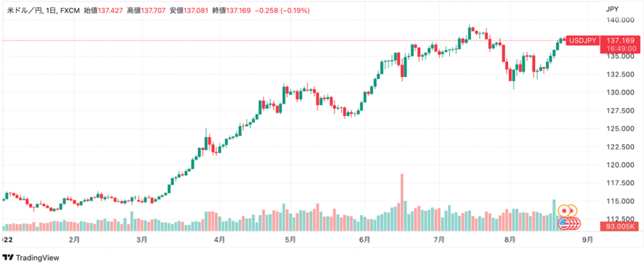Click the TradingView logo icon

click(x=8, y=258)
